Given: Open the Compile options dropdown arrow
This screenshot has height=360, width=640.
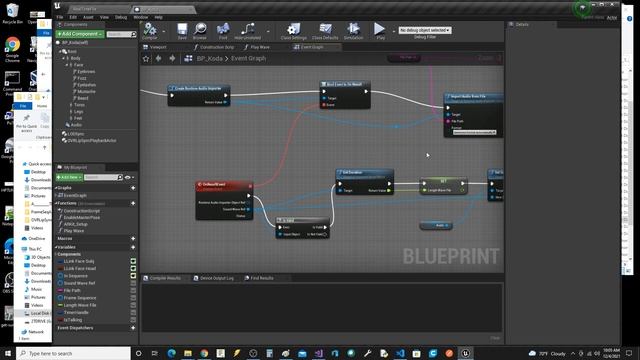Looking at the screenshot, I should click(164, 31).
